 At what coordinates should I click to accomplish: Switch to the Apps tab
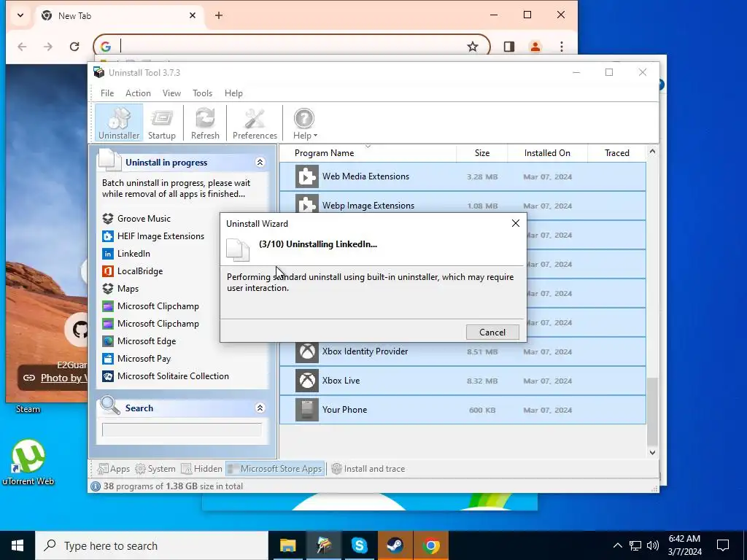[113, 469]
